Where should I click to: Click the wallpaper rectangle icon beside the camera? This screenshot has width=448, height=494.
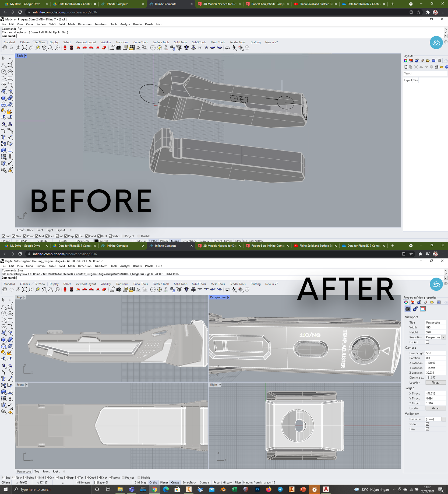pos(423,309)
